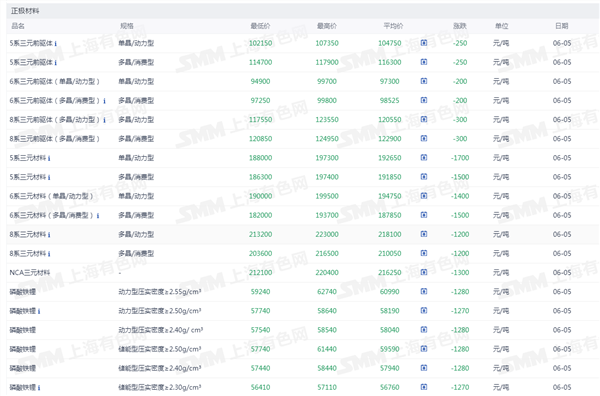
Task: Select lowest price value 102150
Action: coord(261,43)
